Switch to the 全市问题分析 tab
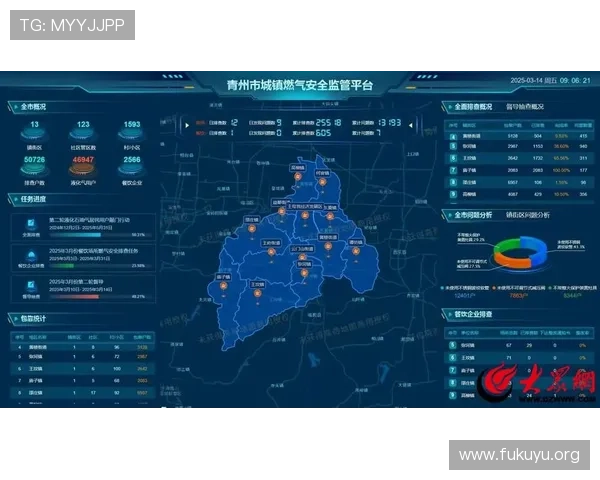Screen dimensions: 600x480 tap(473, 215)
